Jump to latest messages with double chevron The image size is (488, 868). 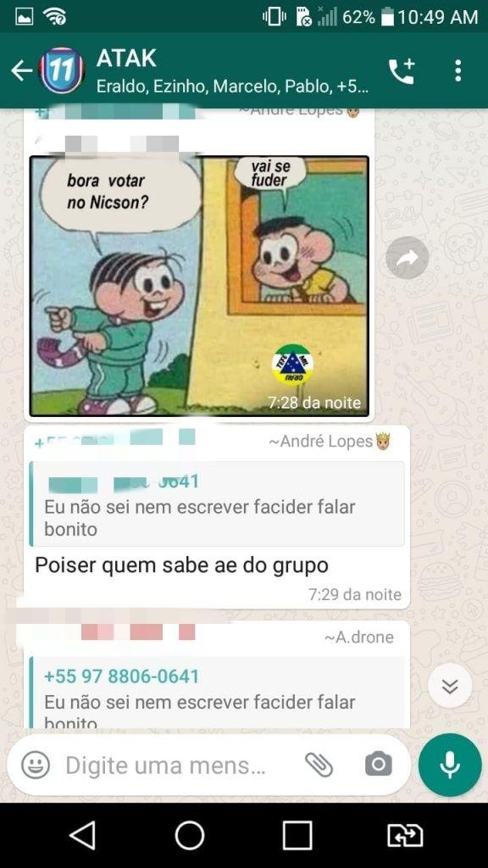(x=450, y=685)
